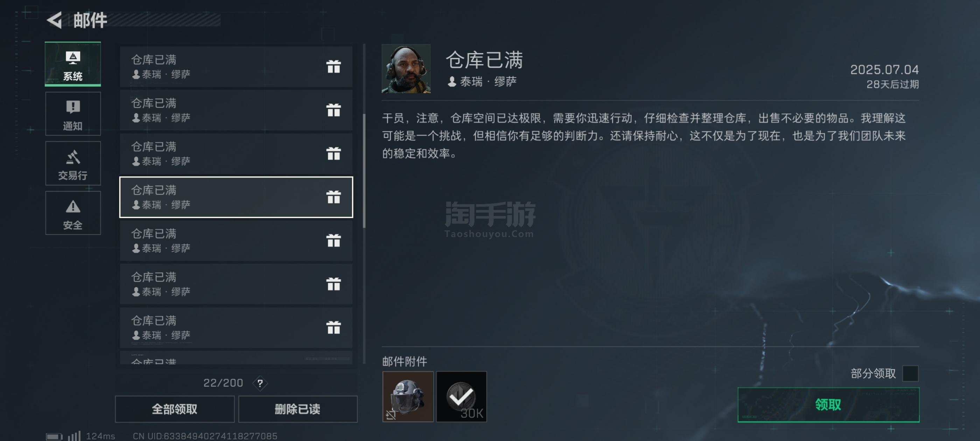
Task: Open the 交易行 mail category
Action: pos(73,163)
